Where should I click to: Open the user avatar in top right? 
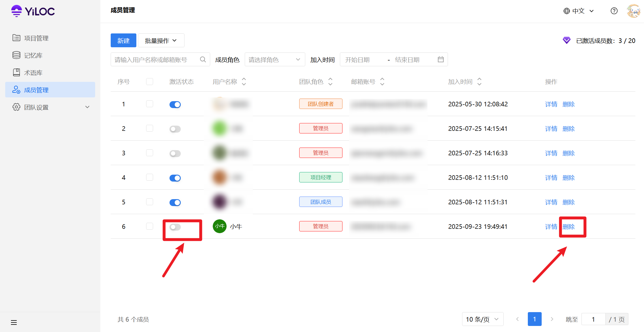click(633, 11)
